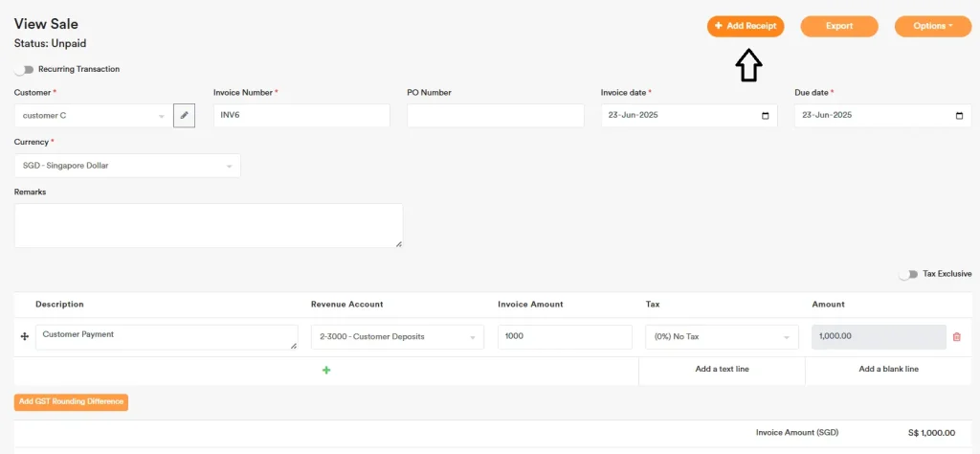Viewport: 980px width, 454px height.
Task: Click the S$ 1,000.00 invoice total
Action: [x=931, y=433]
